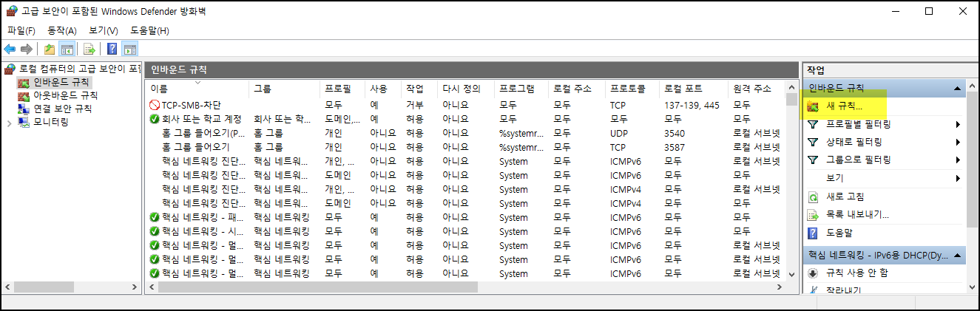Click the 도움말 icon in action pane
Screen dimensions: 980x311
pos(813,233)
